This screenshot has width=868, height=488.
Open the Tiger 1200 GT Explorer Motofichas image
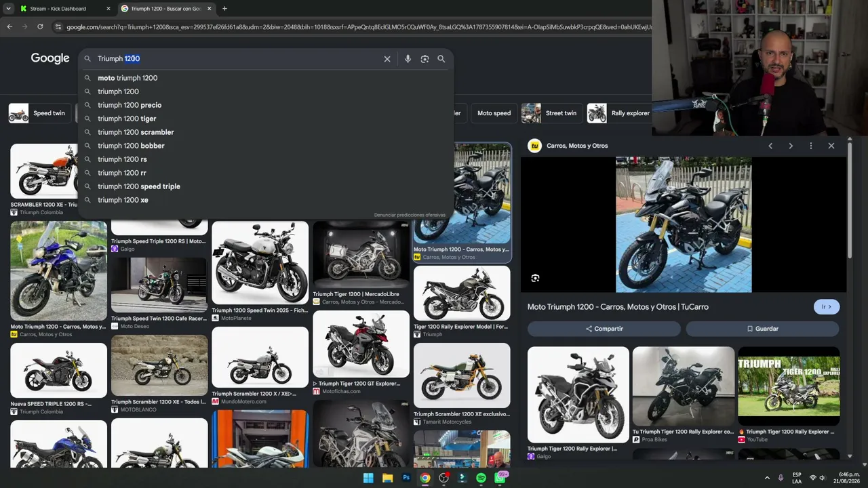[x=361, y=344]
